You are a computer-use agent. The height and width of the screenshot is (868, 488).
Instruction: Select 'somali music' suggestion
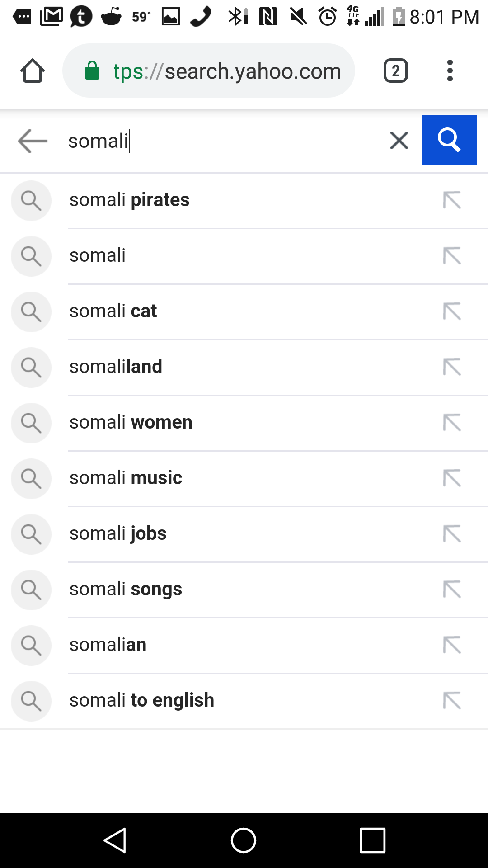coord(244,478)
